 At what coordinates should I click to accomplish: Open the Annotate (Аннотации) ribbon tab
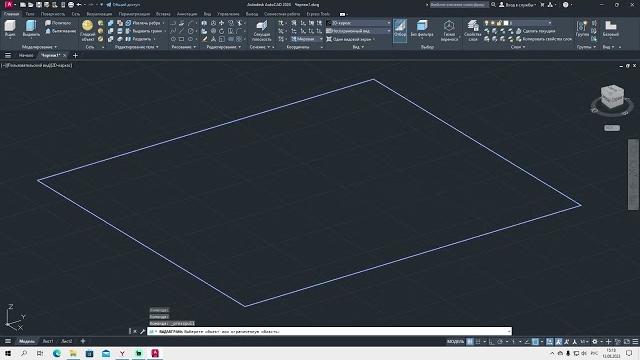click(187, 14)
